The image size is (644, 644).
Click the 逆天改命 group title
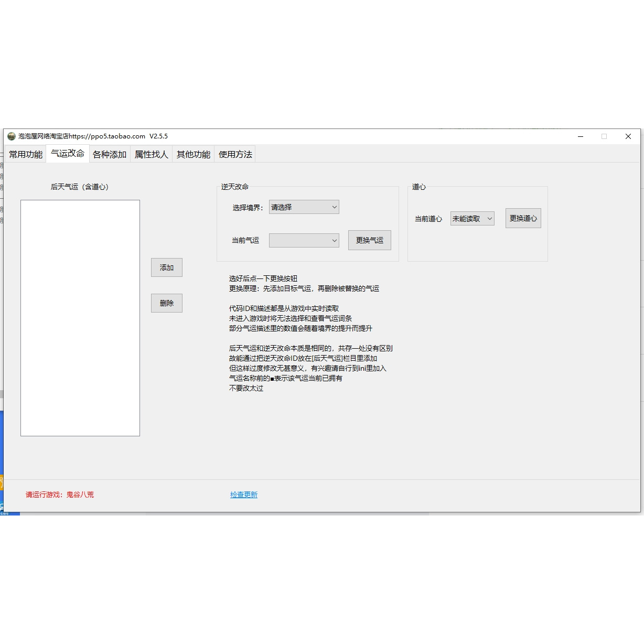click(x=235, y=187)
